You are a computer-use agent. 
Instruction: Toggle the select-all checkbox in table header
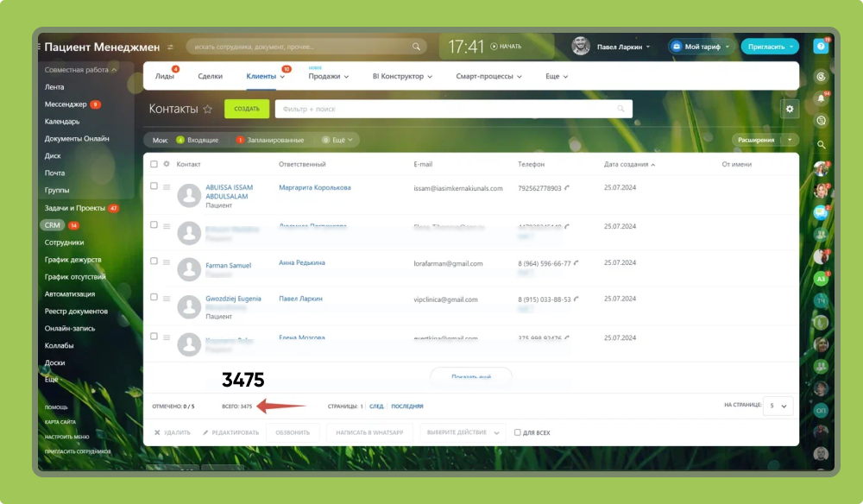[154, 164]
